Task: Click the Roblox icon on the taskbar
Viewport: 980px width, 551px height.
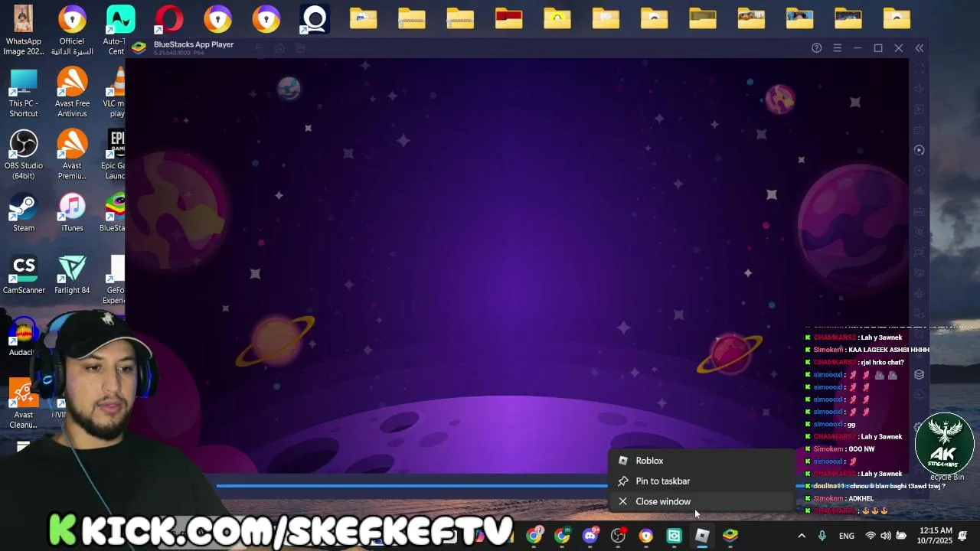Action: pyautogui.click(x=702, y=536)
